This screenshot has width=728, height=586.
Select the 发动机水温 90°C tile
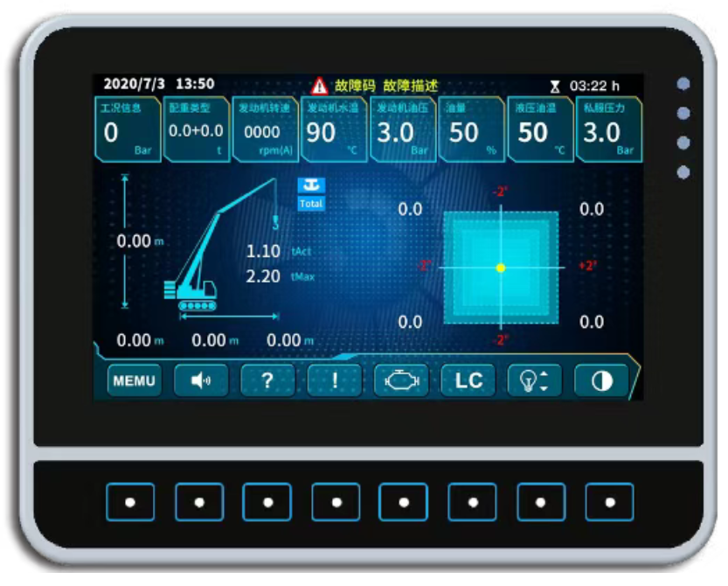[x=333, y=129]
